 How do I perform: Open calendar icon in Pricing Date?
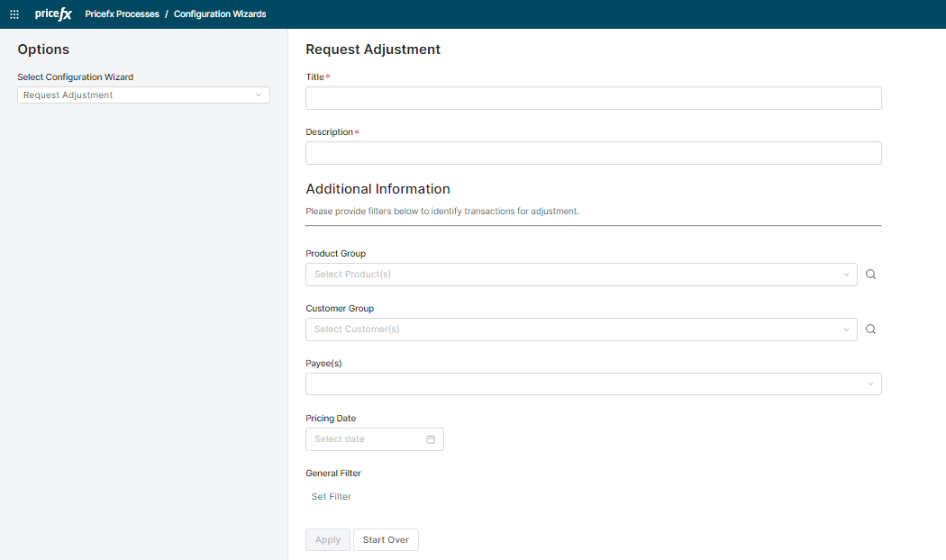tap(431, 439)
